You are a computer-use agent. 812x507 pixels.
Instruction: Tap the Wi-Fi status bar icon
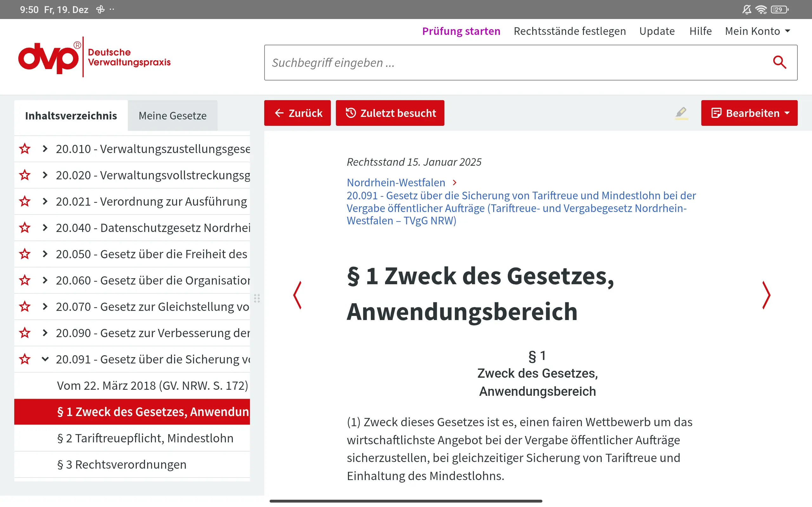click(x=761, y=10)
